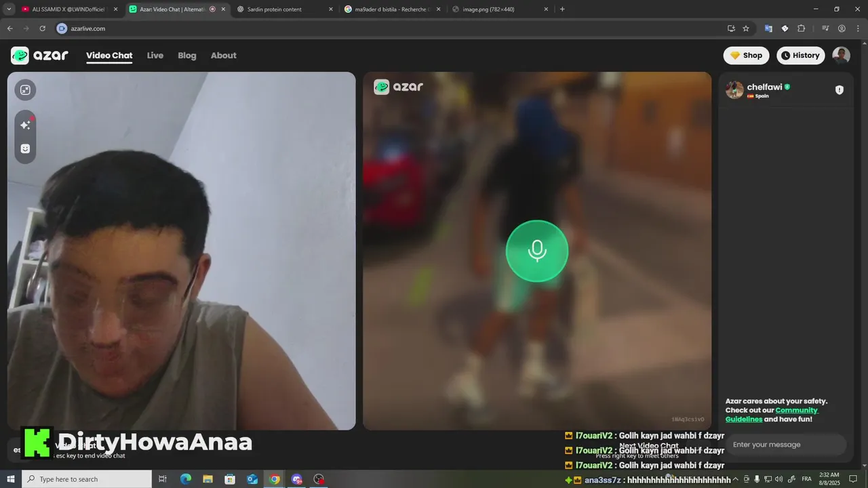Screen dimensions: 868x488
Task: Open the Chrome Extensions puzzle icon
Action: (x=801, y=28)
